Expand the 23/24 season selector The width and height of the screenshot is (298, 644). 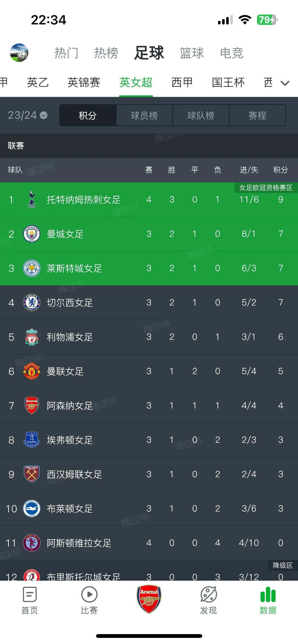(28, 115)
